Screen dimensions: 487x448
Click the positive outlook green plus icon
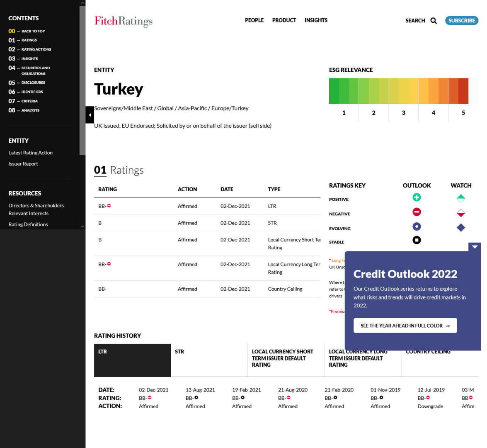[x=417, y=197]
